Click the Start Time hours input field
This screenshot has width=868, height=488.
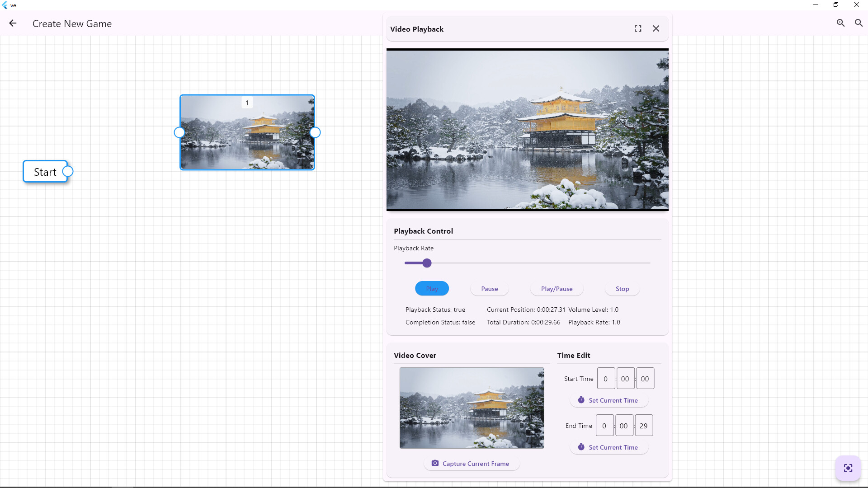606,378
